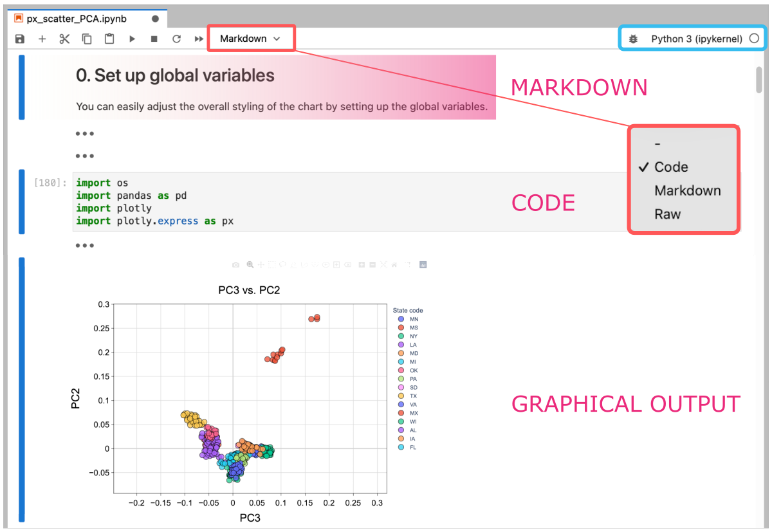Hide the TX points via legend

point(408,396)
